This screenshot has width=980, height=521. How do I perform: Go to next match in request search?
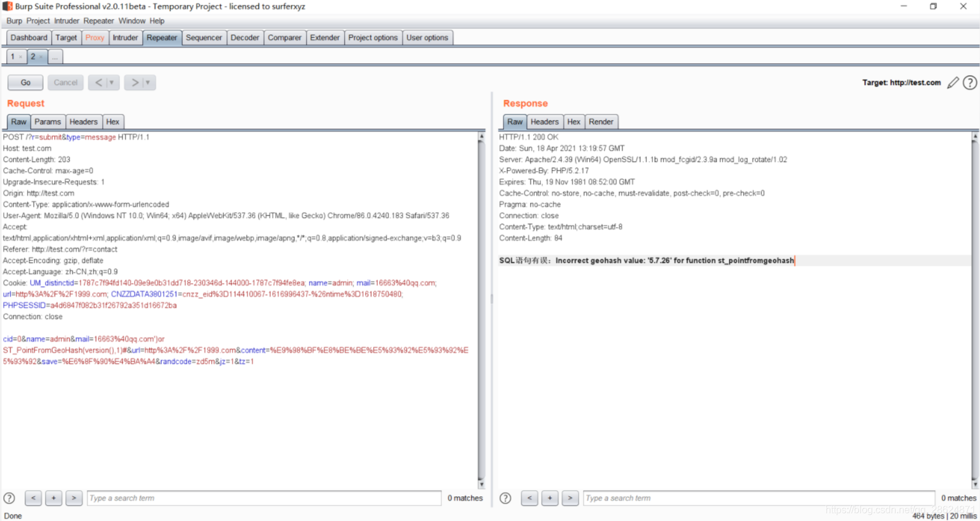(74, 498)
